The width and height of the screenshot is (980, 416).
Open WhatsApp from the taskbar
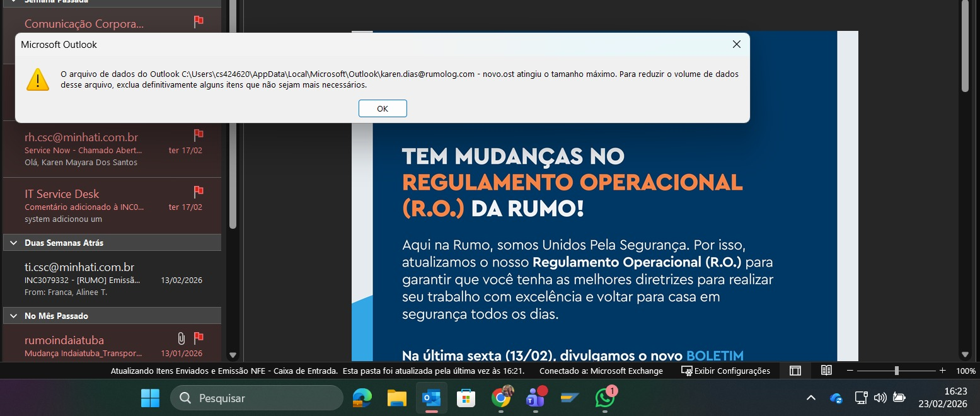(605, 398)
